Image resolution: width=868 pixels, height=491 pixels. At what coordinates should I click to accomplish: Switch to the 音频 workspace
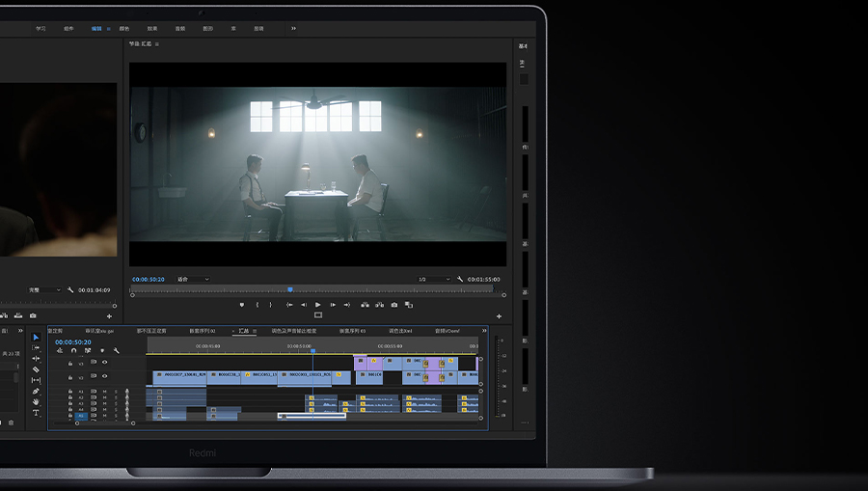(x=180, y=29)
